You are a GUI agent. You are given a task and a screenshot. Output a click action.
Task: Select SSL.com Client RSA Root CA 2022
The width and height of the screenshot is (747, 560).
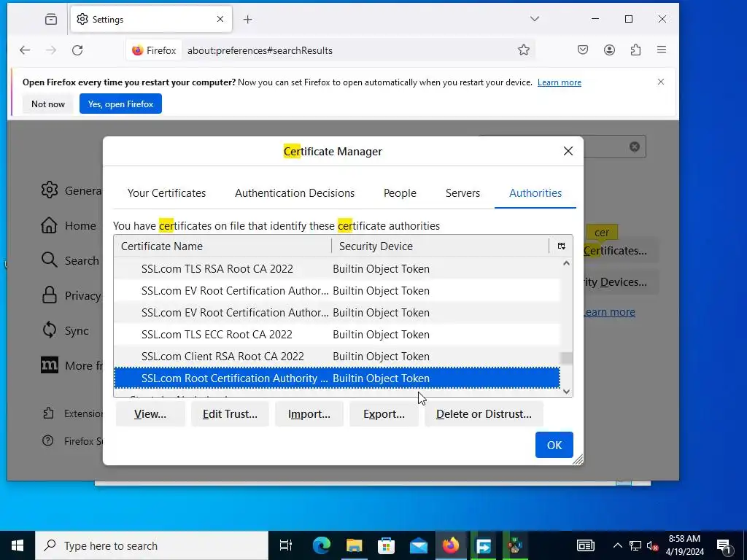(337, 356)
